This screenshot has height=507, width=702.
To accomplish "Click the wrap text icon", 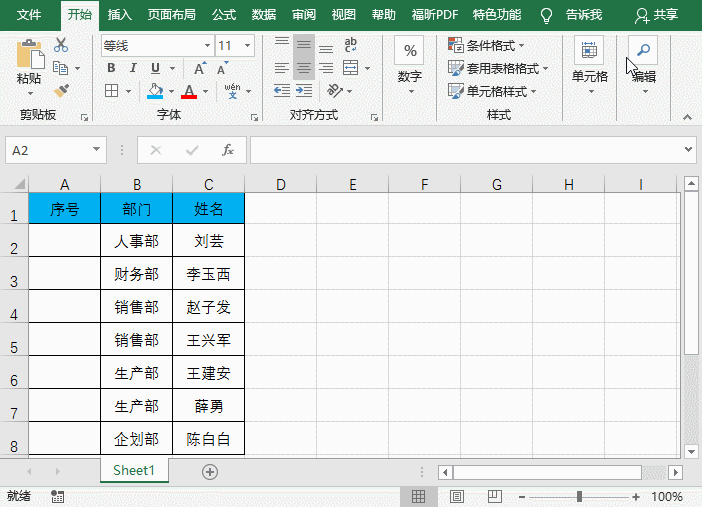I will point(350,45).
